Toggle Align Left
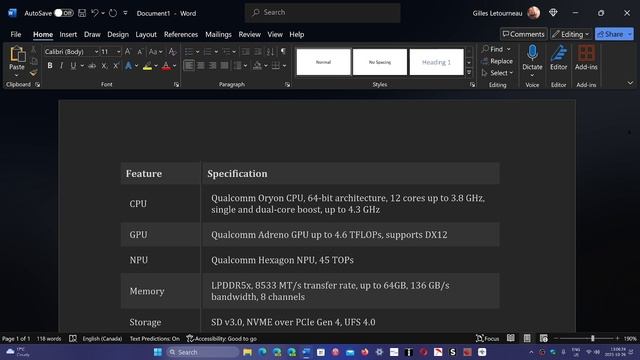640x360 pixels. tap(189, 65)
